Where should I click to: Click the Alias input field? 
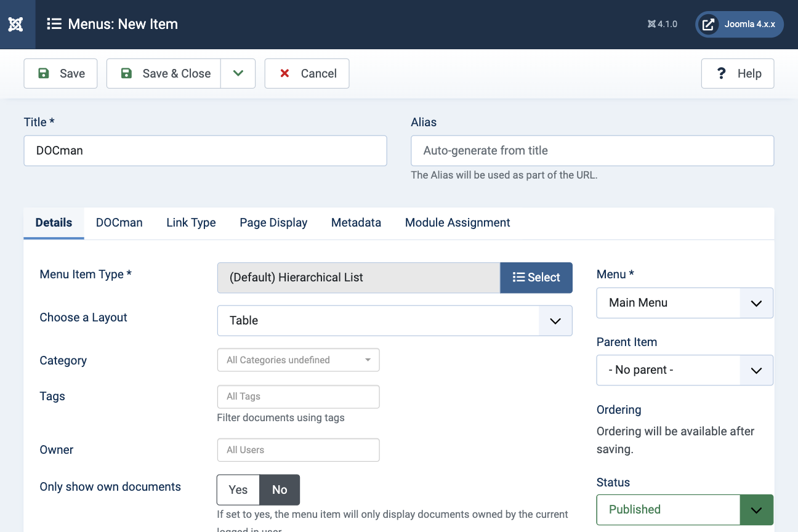(x=592, y=151)
